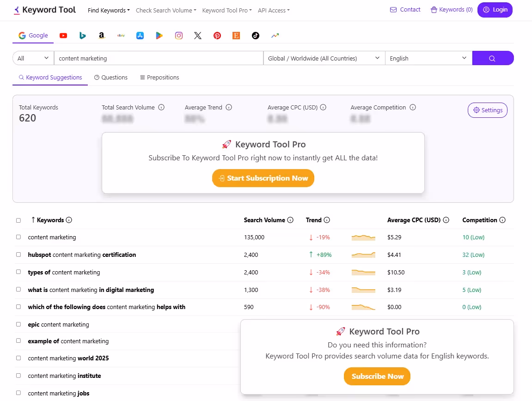This screenshot has height=401, width=532.
Task: Click the '135,000' search volume value
Action: coord(254,237)
